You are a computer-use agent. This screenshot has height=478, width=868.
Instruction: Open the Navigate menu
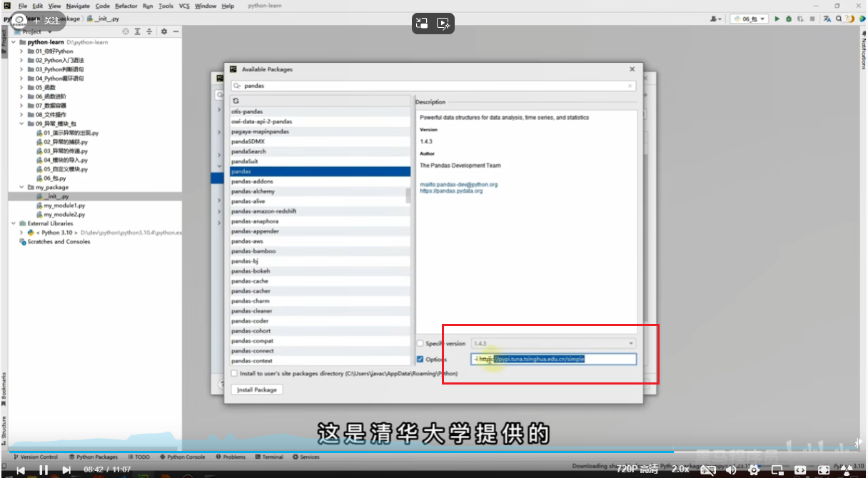point(78,6)
